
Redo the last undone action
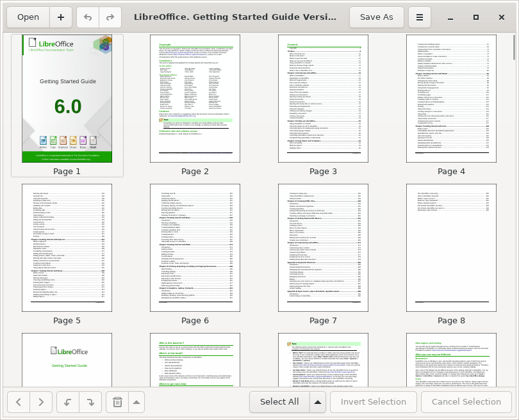(110, 17)
